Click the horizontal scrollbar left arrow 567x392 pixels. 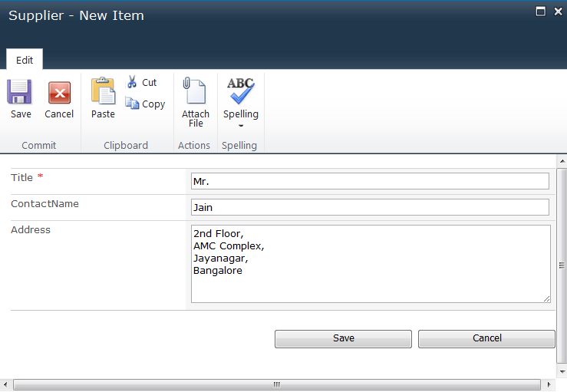pos(5,384)
